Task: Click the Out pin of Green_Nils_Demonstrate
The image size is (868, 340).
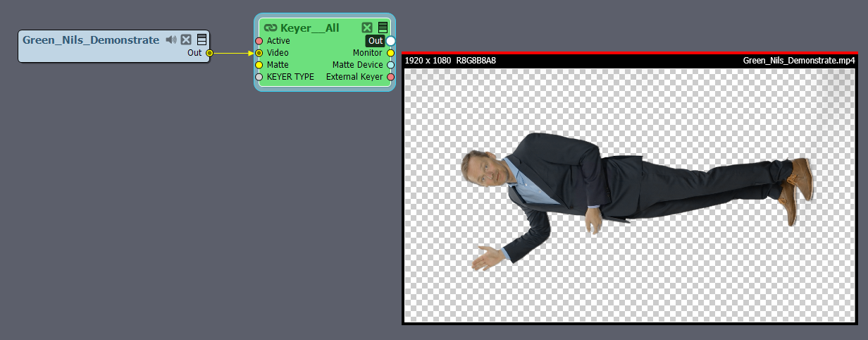Action: point(209,53)
